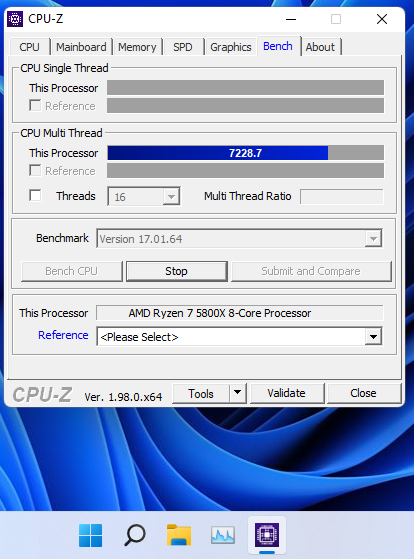414x559 pixels.
Task: Click the CPU Single Thread group label
Action: tap(64, 68)
